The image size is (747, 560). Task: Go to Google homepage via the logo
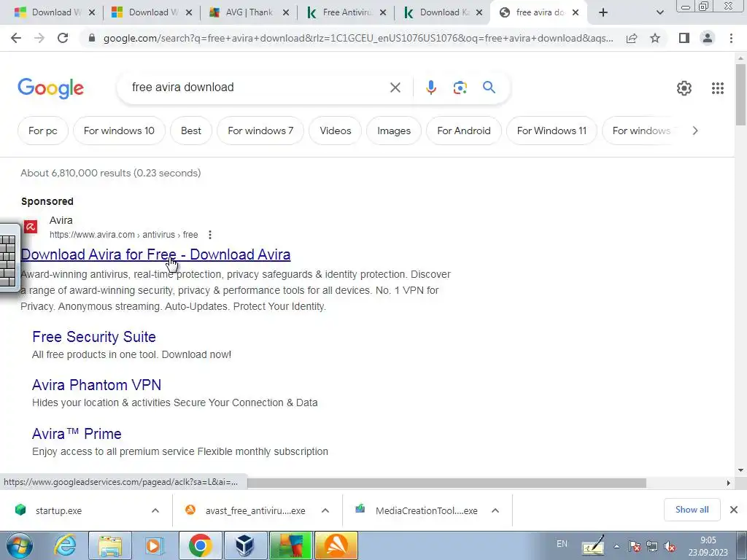tap(51, 88)
